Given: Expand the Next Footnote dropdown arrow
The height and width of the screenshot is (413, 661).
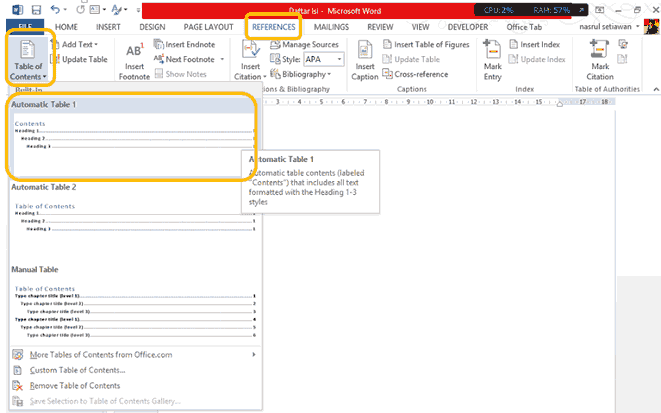Looking at the screenshot, I should [x=222, y=59].
